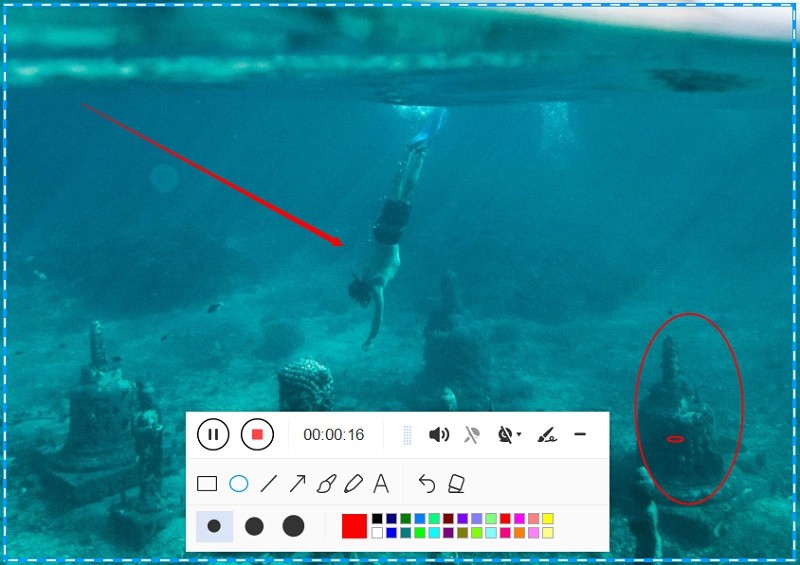Select the paint Brush tool
Image resolution: width=800 pixels, height=565 pixels.
(x=326, y=484)
